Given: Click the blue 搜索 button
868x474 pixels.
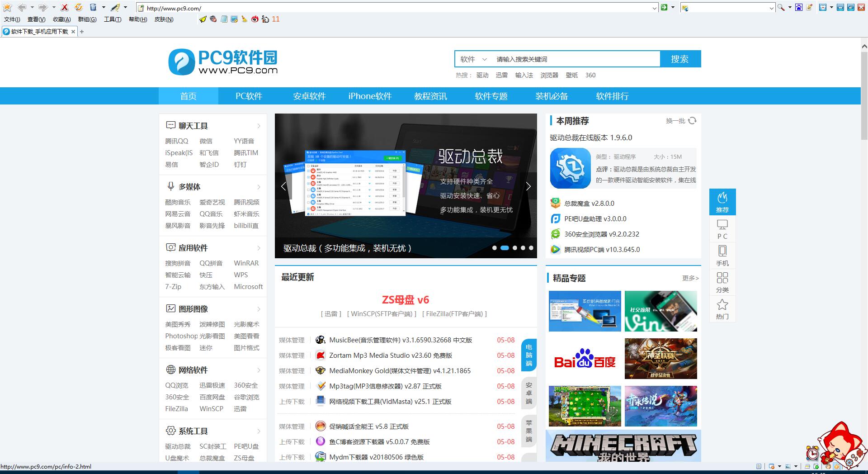Looking at the screenshot, I should [x=680, y=59].
